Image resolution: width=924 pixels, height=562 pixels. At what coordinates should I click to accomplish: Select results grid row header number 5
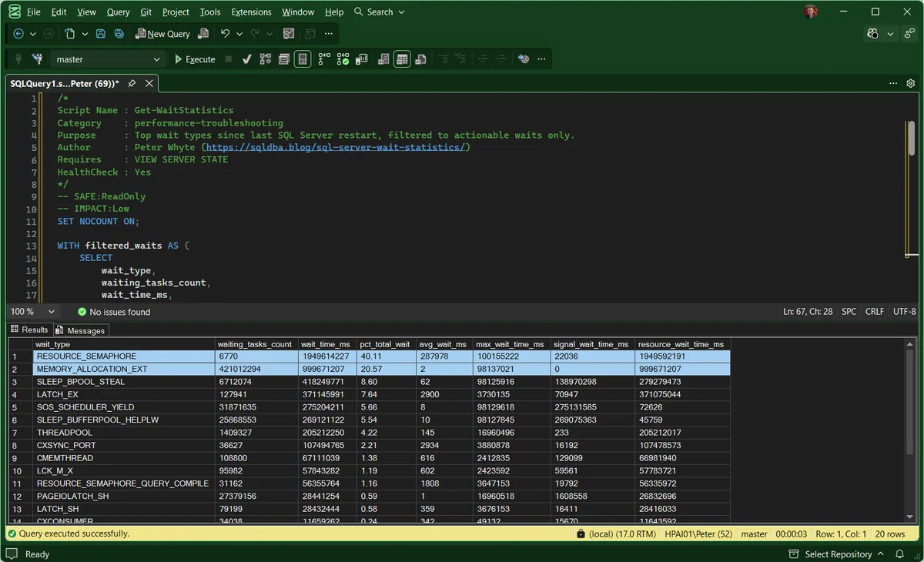tap(20, 406)
